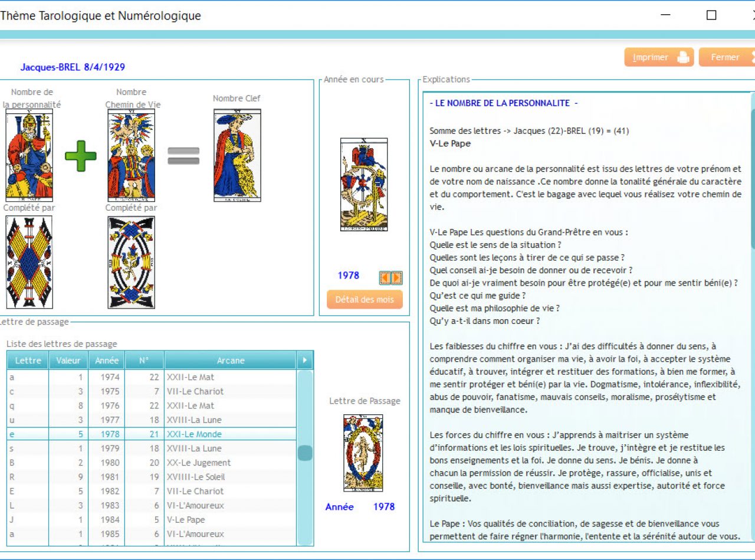Image resolution: width=755 pixels, height=560 pixels.
Task: Go to previous year with left arrow
Action: (x=385, y=277)
